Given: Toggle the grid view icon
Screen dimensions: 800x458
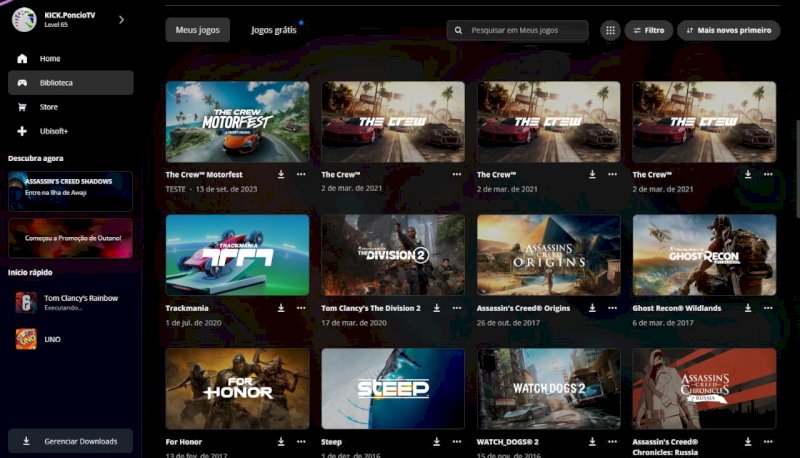Looking at the screenshot, I should tap(610, 30).
